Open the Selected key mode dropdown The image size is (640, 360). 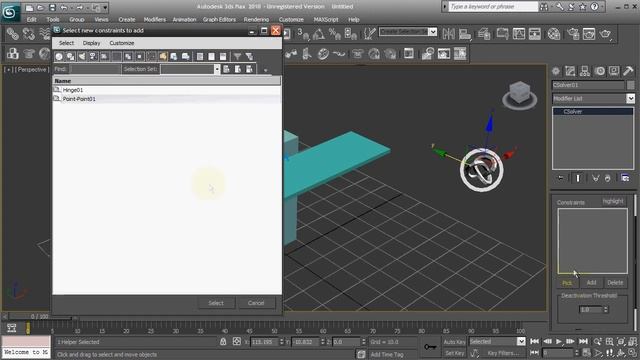click(521, 341)
